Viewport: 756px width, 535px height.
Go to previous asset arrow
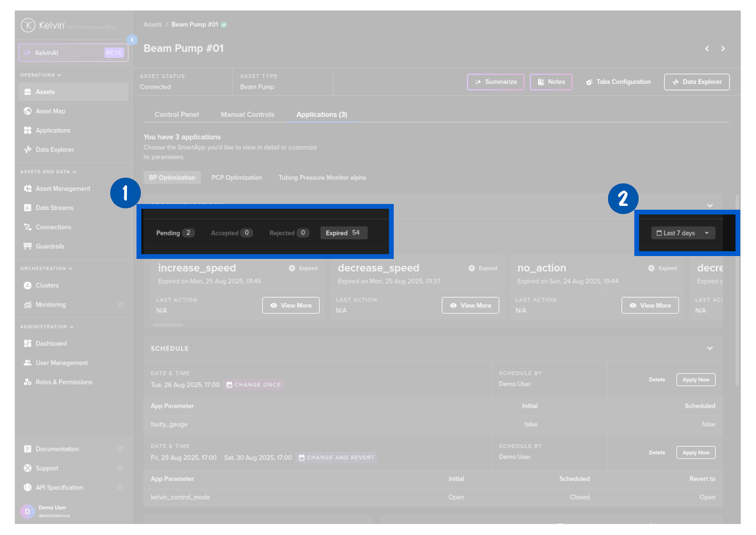pyautogui.click(x=707, y=49)
